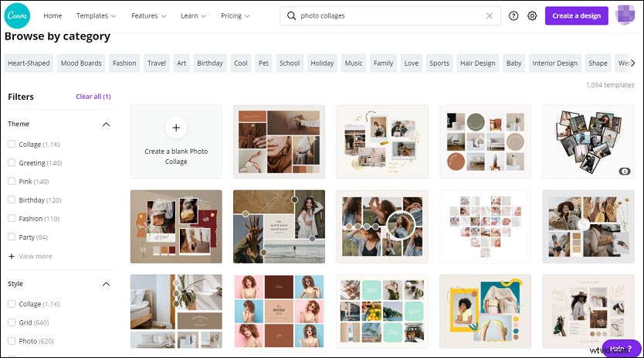Select the Pet category
This screenshot has width=644, height=358.
pos(263,63)
